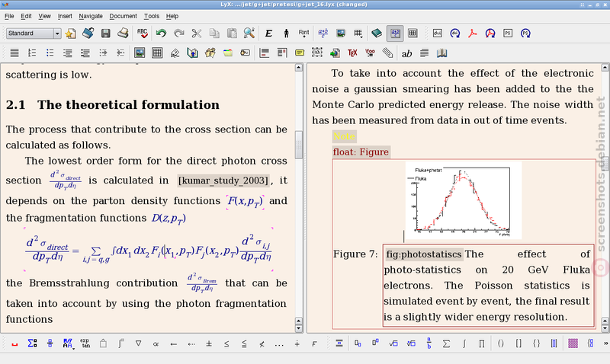
Task: Click the heading 'The theoretical formulation'
Action: 128,105
